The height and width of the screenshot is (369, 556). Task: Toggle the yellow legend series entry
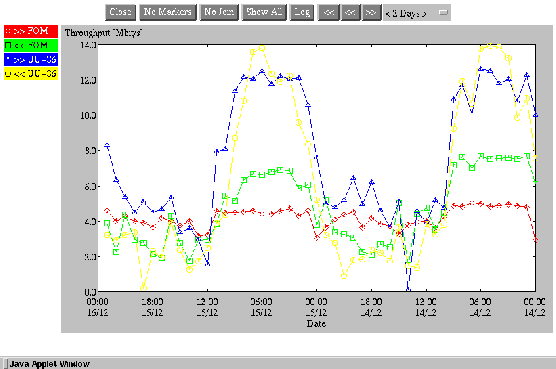[x=31, y=74]
